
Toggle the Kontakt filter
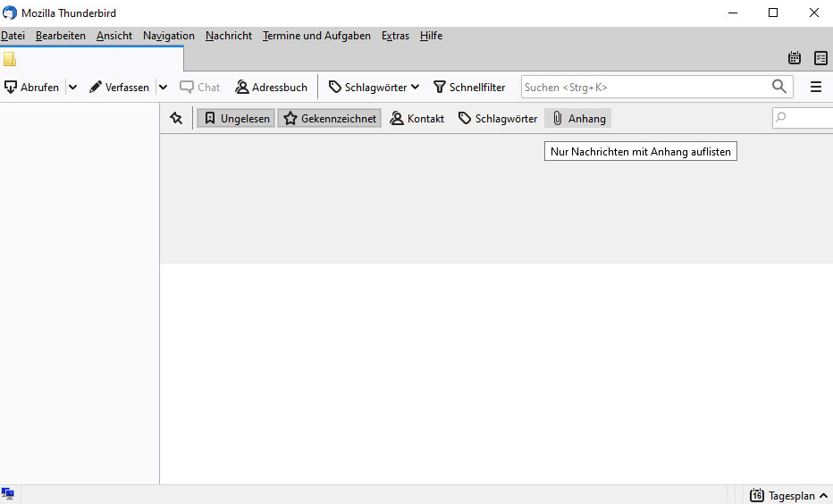[417, 118]
